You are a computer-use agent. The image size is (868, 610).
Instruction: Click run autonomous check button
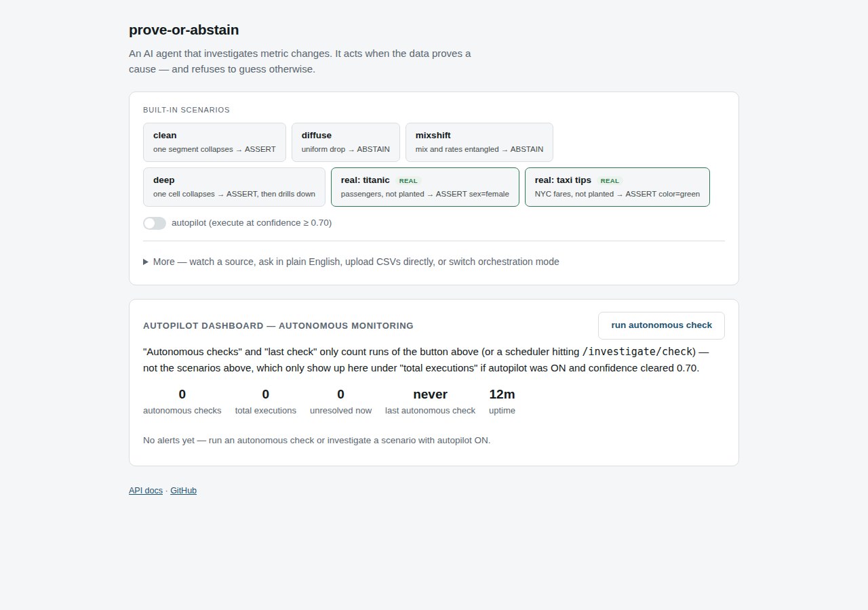(x=661, y=325)
